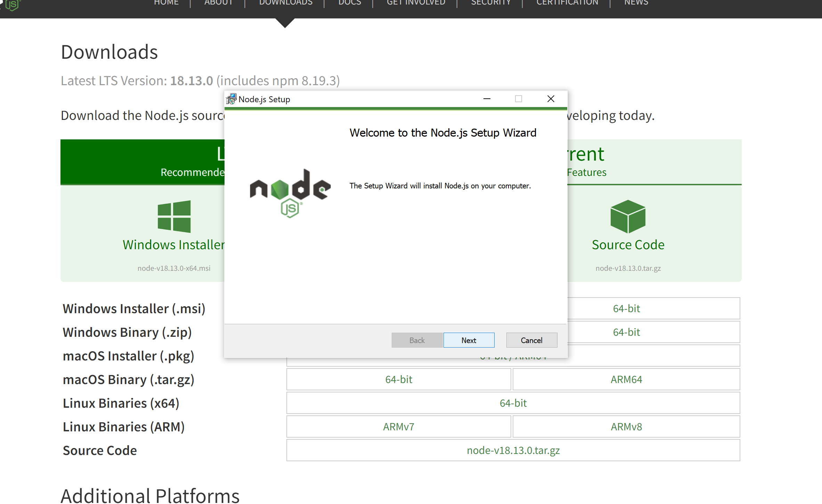Click the Windows Installer 64-bit link

pyautogui.click(x=626, y=308)
